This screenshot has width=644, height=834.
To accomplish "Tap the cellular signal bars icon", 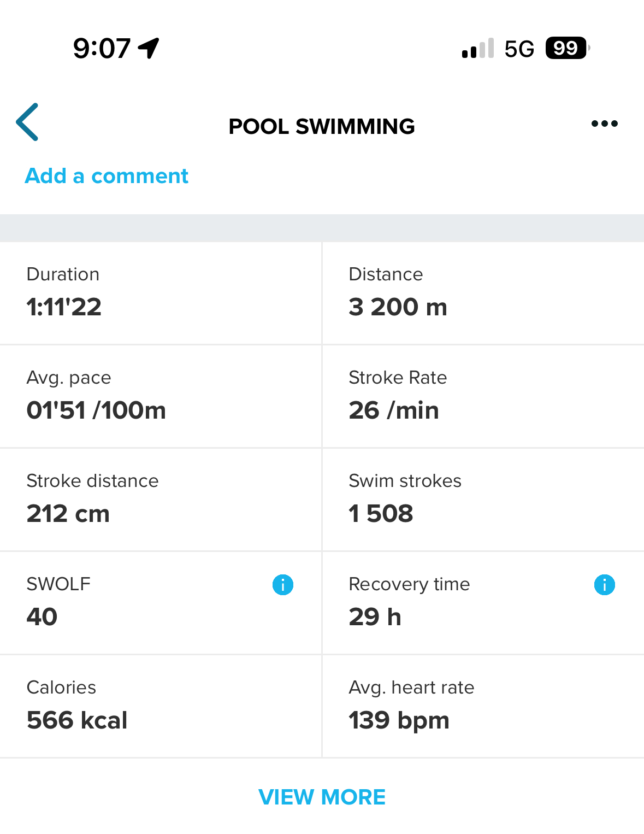I will 477,49.
